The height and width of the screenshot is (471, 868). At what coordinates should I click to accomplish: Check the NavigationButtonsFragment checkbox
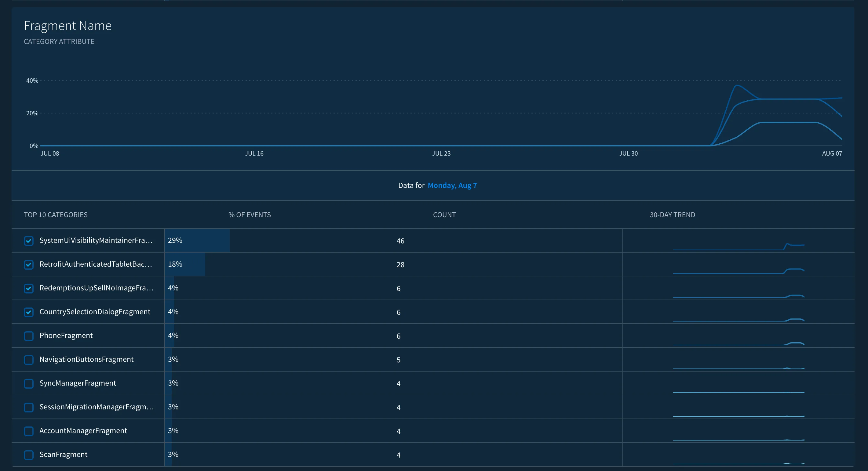[x=29, y=360]
